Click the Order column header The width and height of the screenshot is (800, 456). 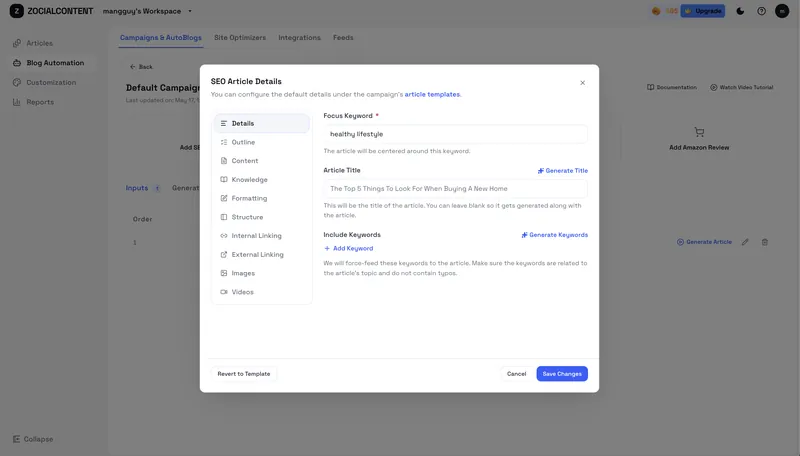[142, 219]
